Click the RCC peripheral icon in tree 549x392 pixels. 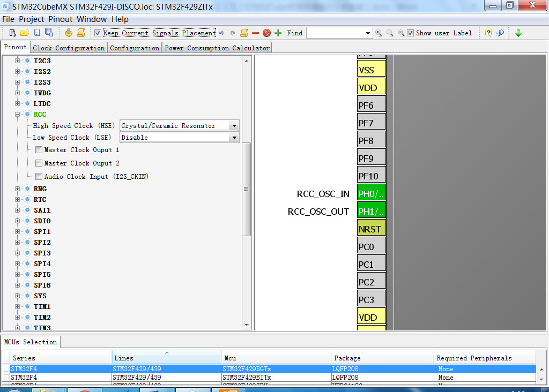(x=27, y=115)
